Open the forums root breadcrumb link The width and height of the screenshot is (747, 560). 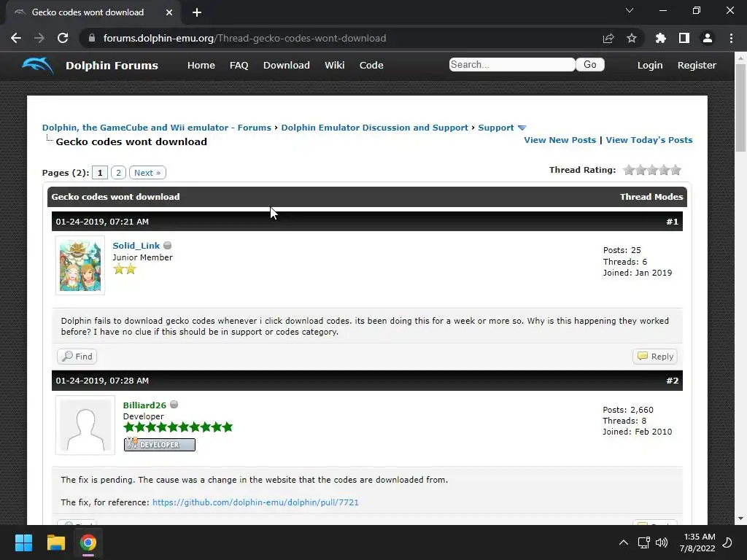pyautogui.click(x=156, y=128)
